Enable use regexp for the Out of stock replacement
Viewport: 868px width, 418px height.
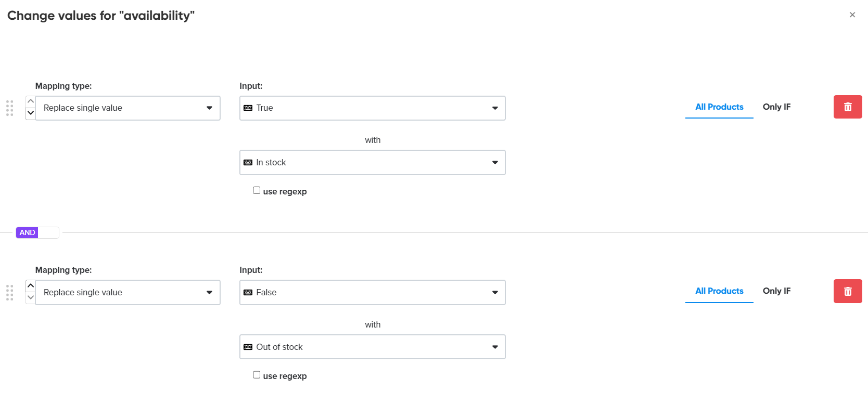tap(256, 374)
